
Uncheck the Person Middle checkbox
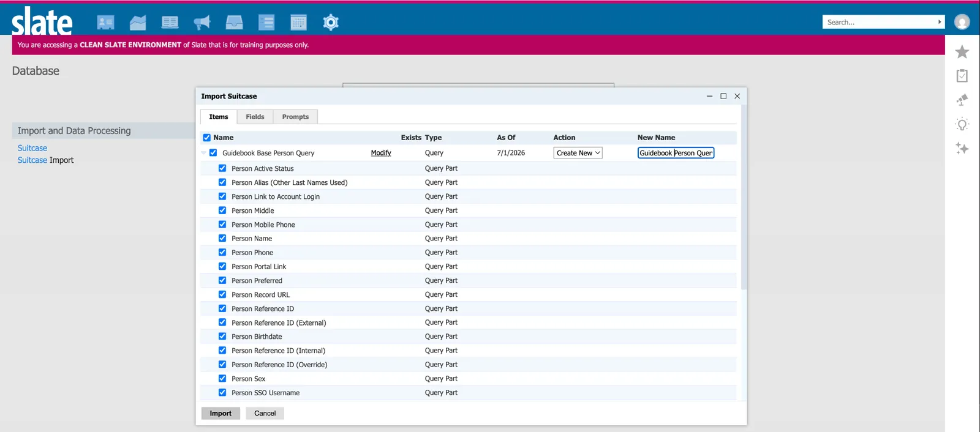[x=222, y=210]
